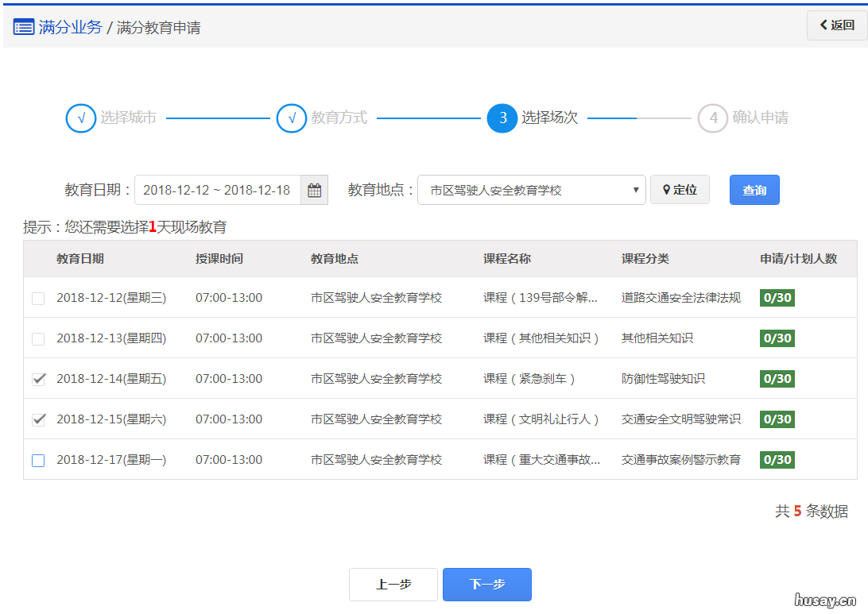Uncheck the 2018-12-14(星期五) session
868x614 pixels.
[37, 379]
